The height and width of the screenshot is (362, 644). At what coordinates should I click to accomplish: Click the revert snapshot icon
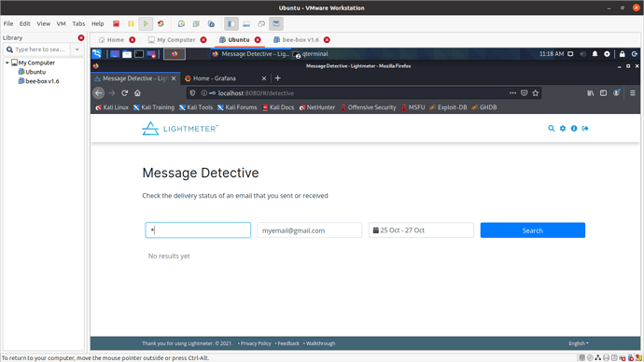coord(196,24)
